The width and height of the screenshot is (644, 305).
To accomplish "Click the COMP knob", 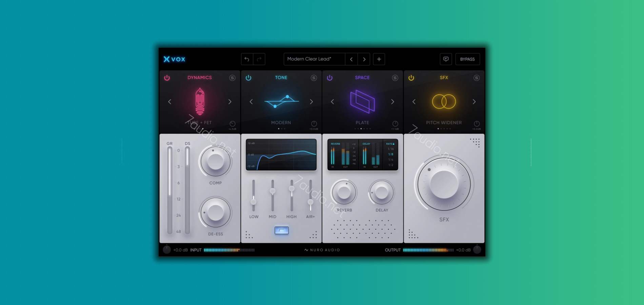I will click(215, 161).
